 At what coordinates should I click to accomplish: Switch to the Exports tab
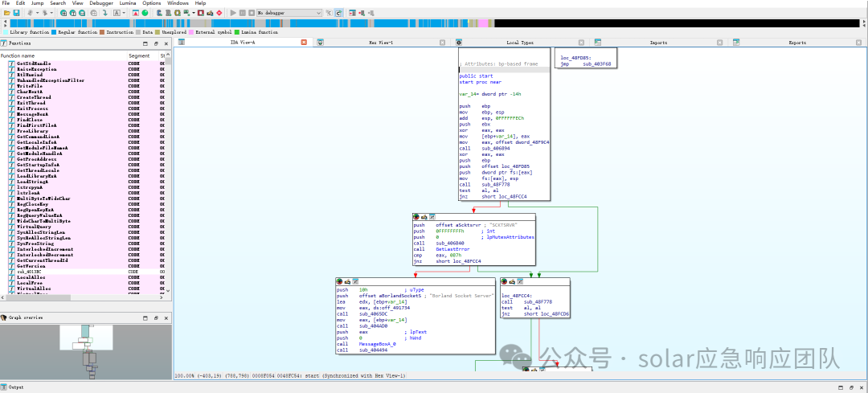(x=797, y=43)
